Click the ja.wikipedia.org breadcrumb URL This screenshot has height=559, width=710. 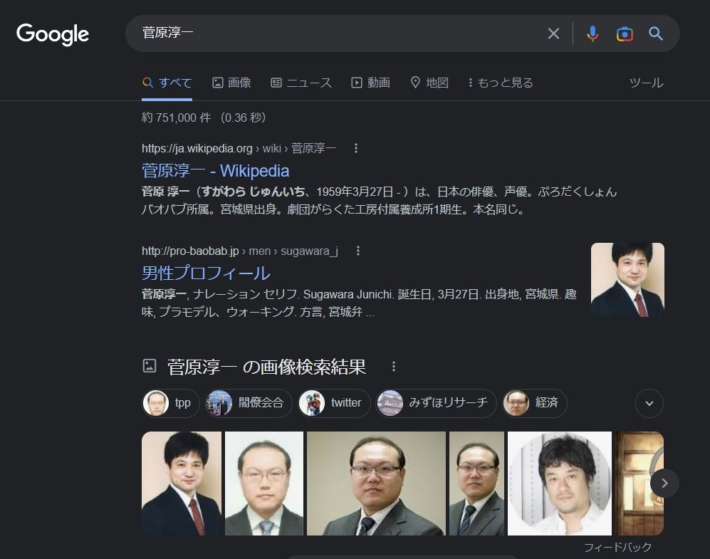tap(239, 148)
